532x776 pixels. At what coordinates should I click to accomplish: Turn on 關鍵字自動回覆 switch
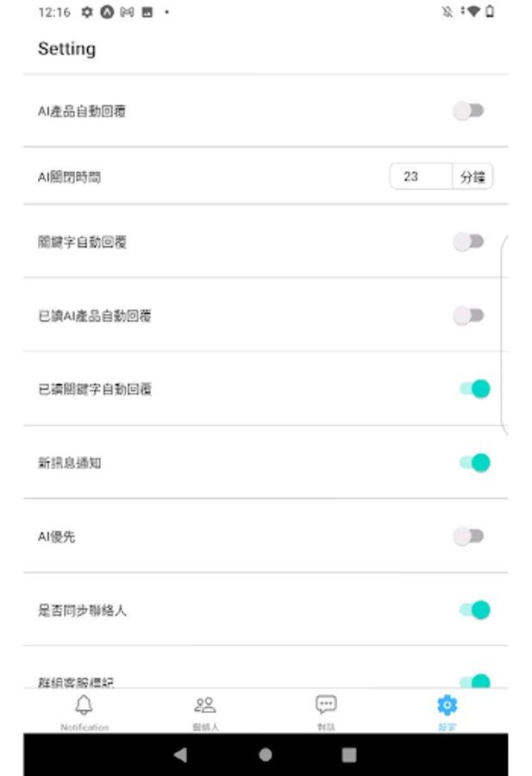pyautogui.click(x=469, y=241)
